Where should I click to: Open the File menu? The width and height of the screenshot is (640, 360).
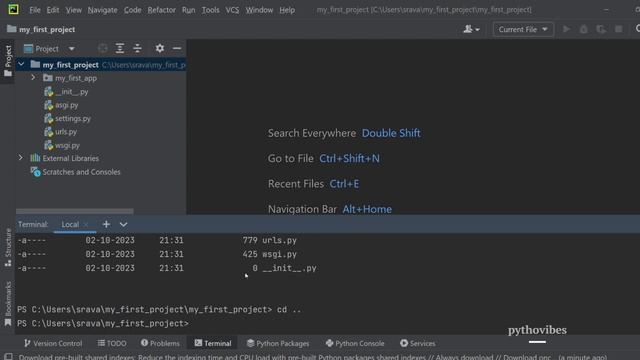[35, 10]
